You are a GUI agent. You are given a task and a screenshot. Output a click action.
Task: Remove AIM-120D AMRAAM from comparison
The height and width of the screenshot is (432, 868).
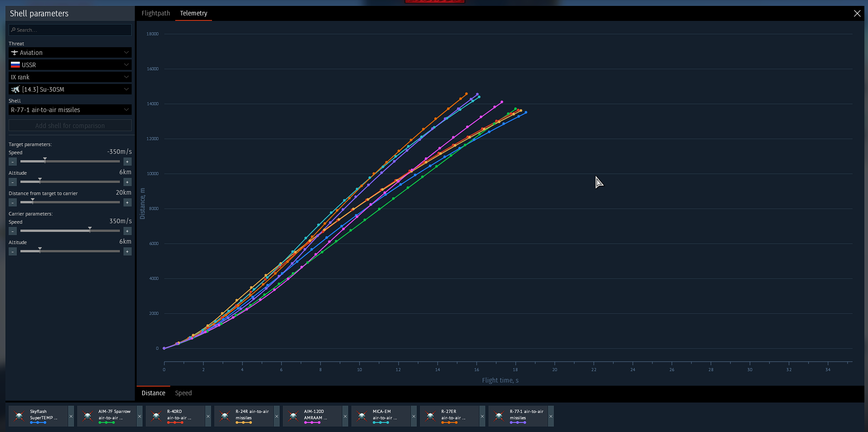(x=345, y=416)
